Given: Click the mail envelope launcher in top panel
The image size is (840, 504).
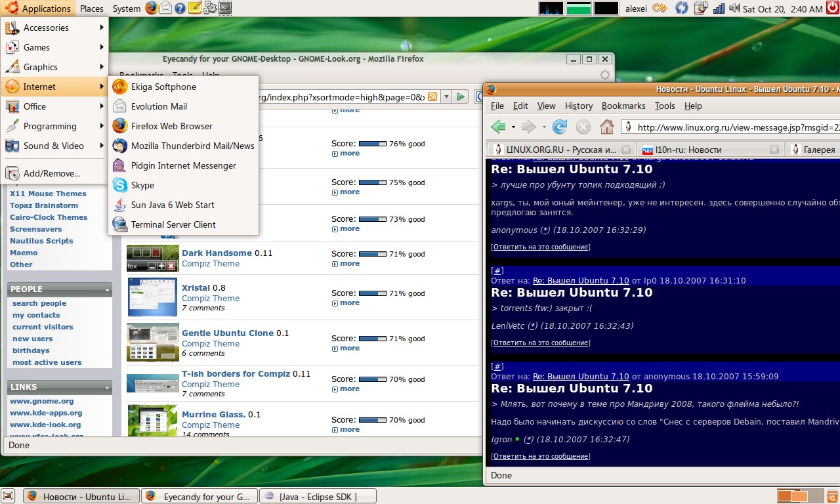Looking at the screenshot, I should (166, 8).
